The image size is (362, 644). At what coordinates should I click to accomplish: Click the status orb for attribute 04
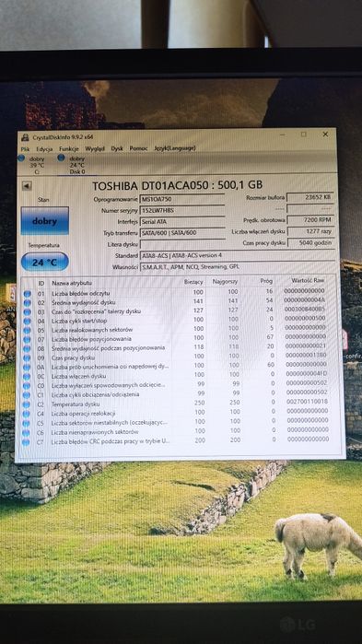click(27, 322)
